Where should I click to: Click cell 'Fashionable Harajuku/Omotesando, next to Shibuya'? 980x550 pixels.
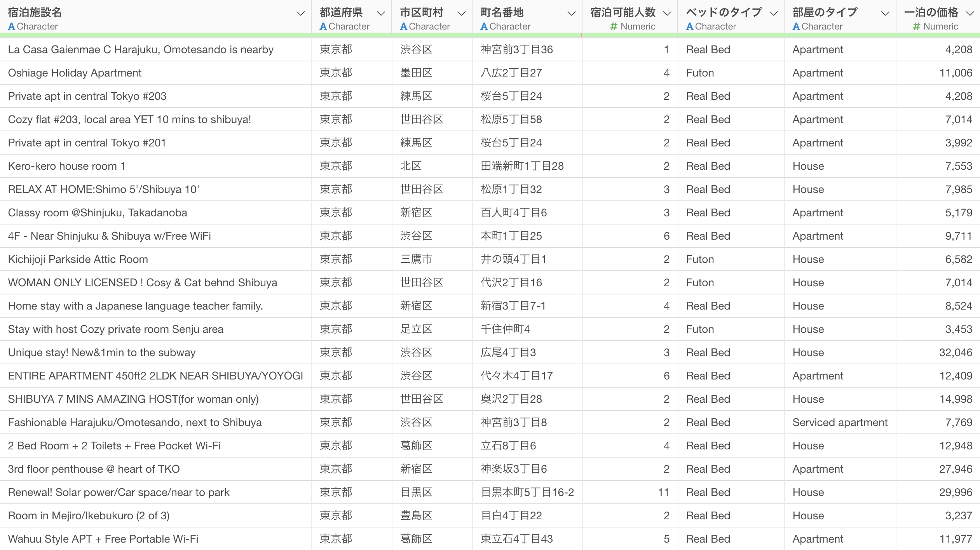click(155, 422)
